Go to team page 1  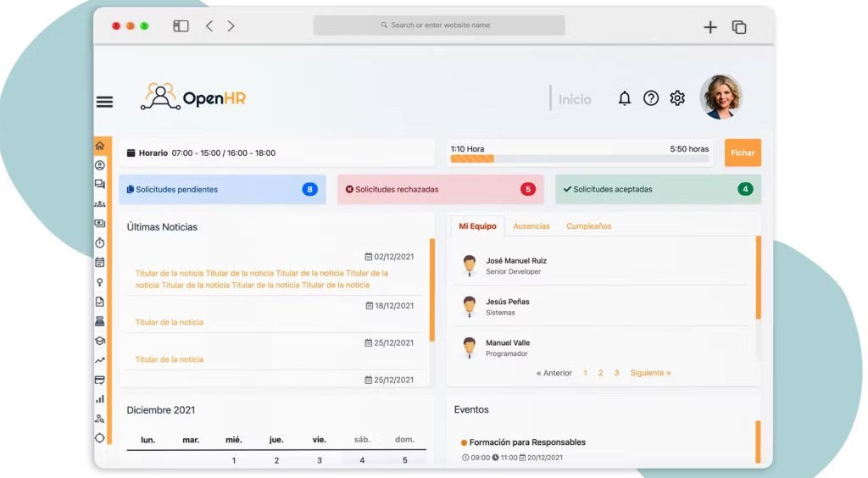[585, 373]
